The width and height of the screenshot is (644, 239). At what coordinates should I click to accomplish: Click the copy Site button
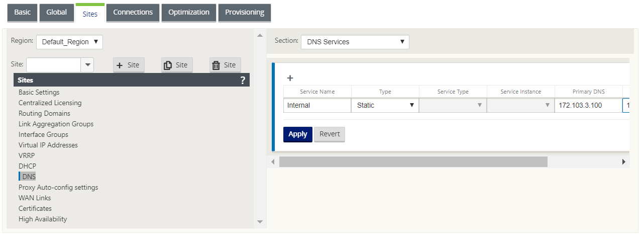pos(177,65)
